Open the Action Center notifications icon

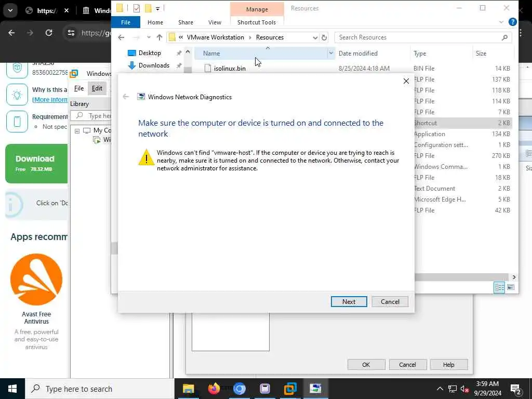tap(515, 389)
